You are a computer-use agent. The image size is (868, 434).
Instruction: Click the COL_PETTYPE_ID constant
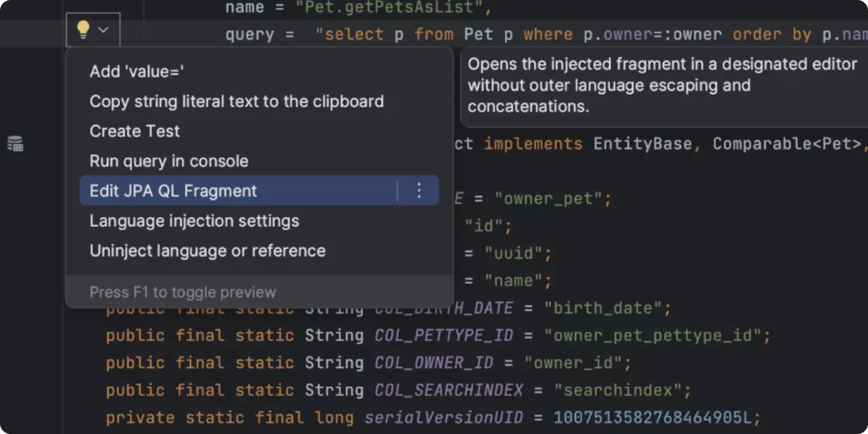tap(443, 335)
